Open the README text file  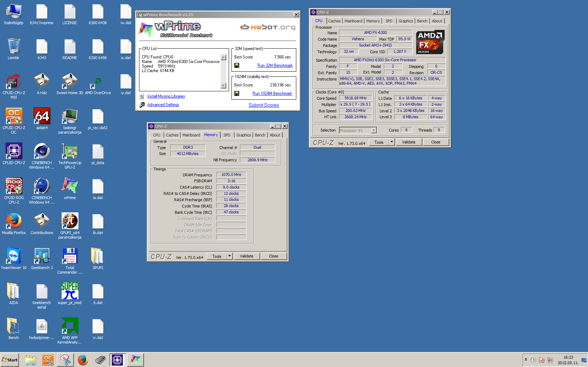click(70, 49)
